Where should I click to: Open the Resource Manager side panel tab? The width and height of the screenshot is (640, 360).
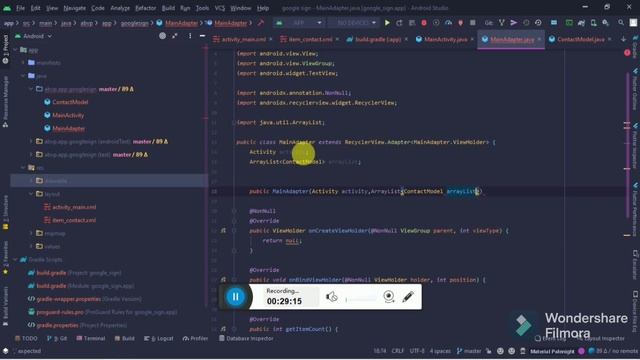[x=5, y=102]
